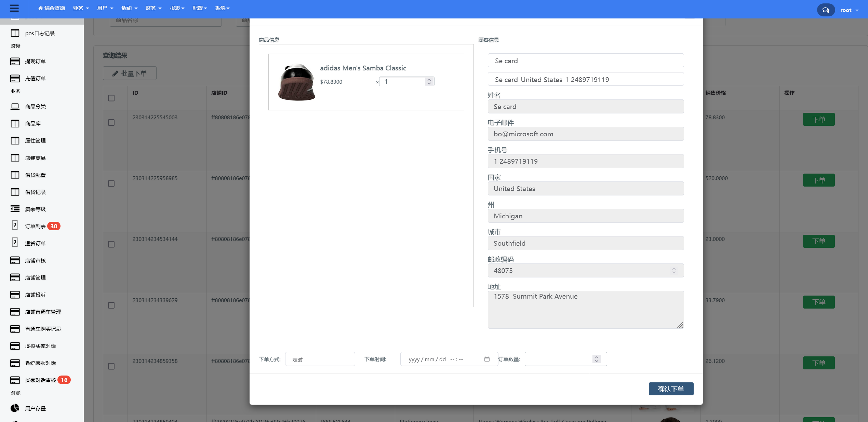Open the 下单方式 dropdown showing 定时
The image size is (868, 422).
320,359
